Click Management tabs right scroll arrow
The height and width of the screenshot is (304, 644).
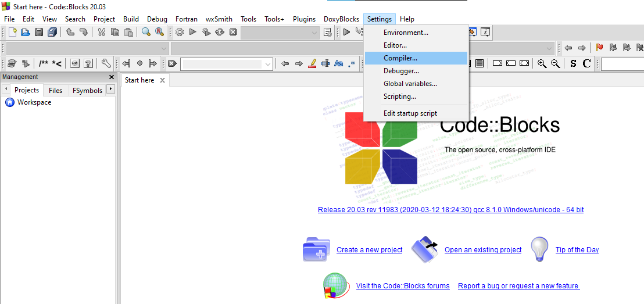110,89
